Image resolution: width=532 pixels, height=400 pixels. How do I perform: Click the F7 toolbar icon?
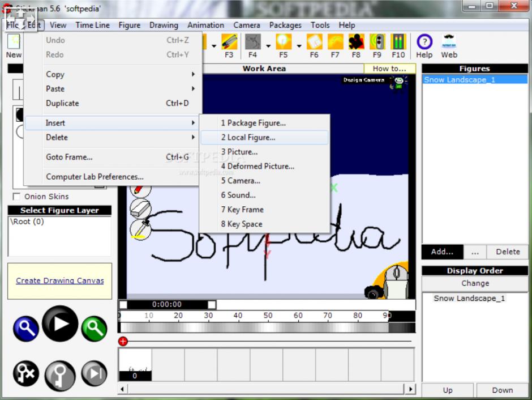[335, 42]
